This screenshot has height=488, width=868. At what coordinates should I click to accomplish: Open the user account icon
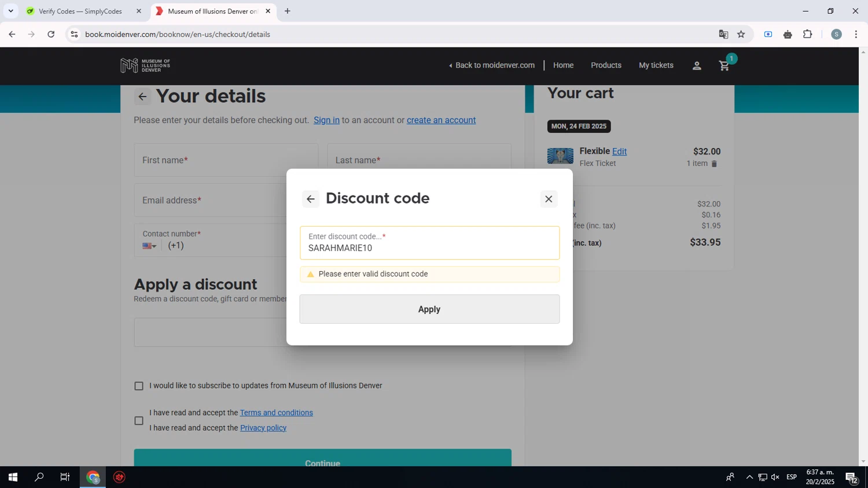[697, 65]
